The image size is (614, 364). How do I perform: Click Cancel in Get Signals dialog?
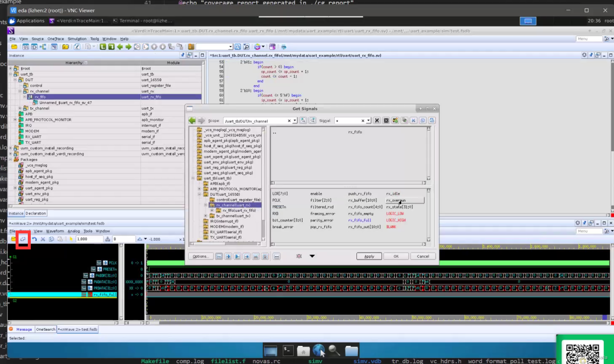point(423,256)
